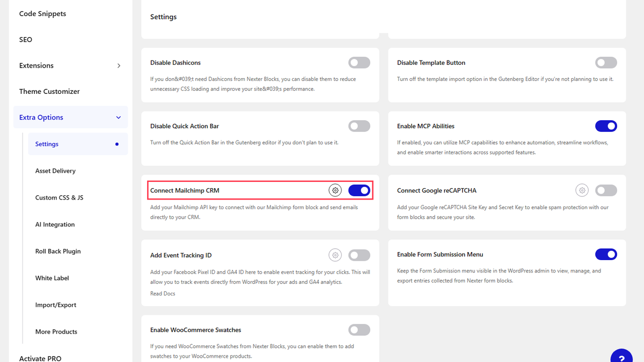Click Activate PRO in sidebar
Screen dimensions: 644x362
pos(40,358)
